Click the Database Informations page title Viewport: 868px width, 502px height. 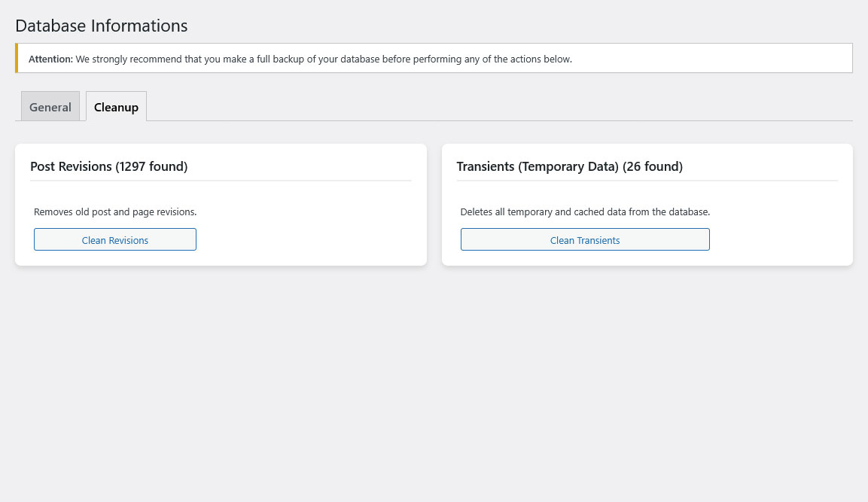point(101,26)
